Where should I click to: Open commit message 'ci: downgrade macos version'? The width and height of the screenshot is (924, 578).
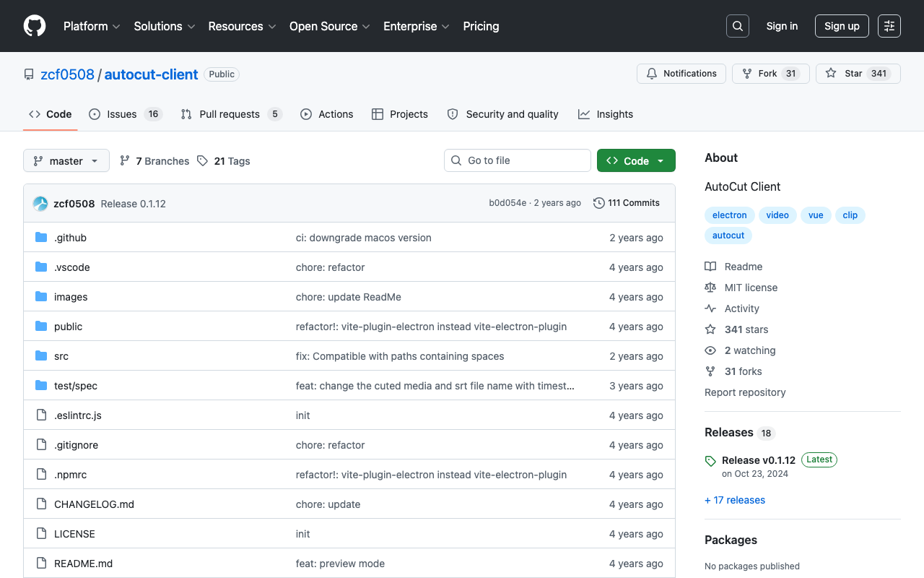click(x=364, y=238)
